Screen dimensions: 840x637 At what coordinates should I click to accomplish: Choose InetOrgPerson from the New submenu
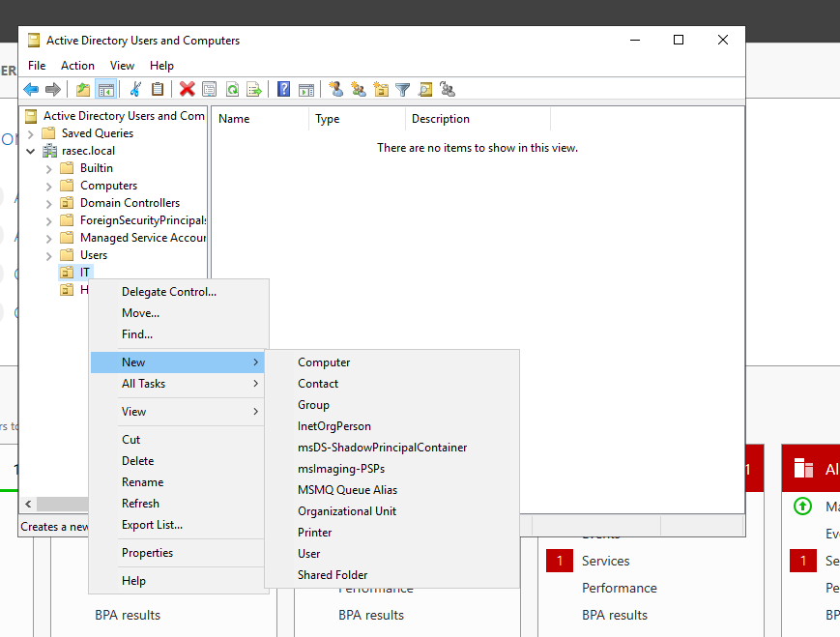[392, 426]
